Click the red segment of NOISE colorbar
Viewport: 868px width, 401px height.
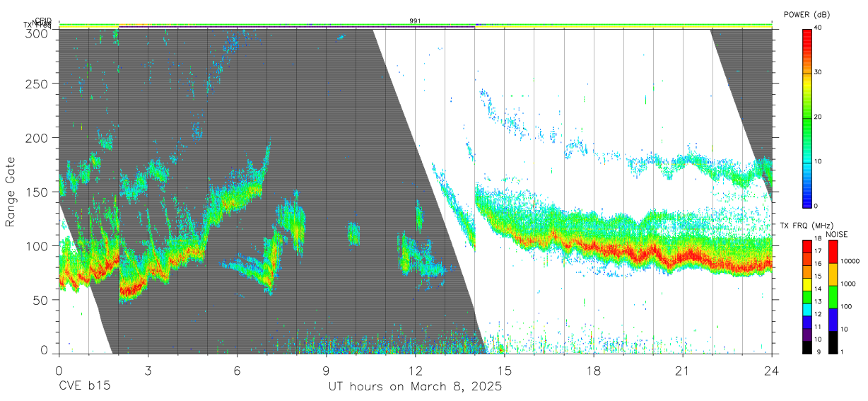[833, 252]
